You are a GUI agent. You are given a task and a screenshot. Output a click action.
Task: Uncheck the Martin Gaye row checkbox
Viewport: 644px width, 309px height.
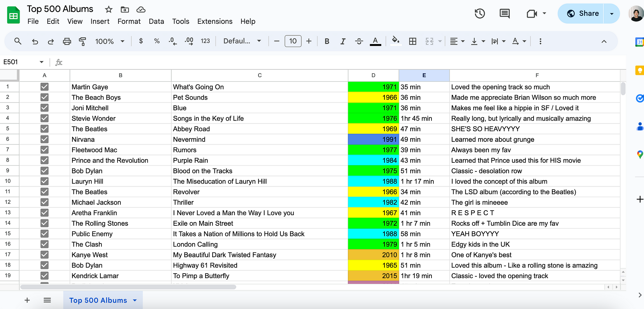44,87
